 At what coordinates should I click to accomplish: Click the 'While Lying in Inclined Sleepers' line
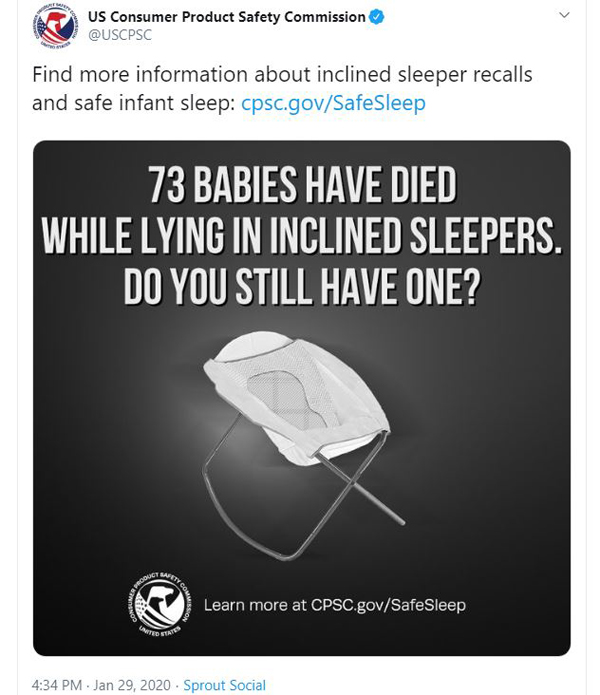[302, 236]
